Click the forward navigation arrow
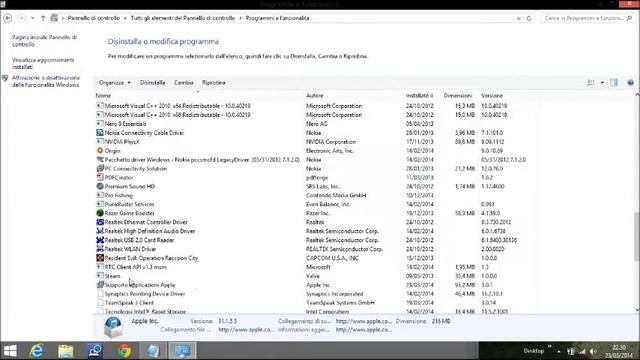This screenshot has width=640, height=360. click(x=21, y=18)
